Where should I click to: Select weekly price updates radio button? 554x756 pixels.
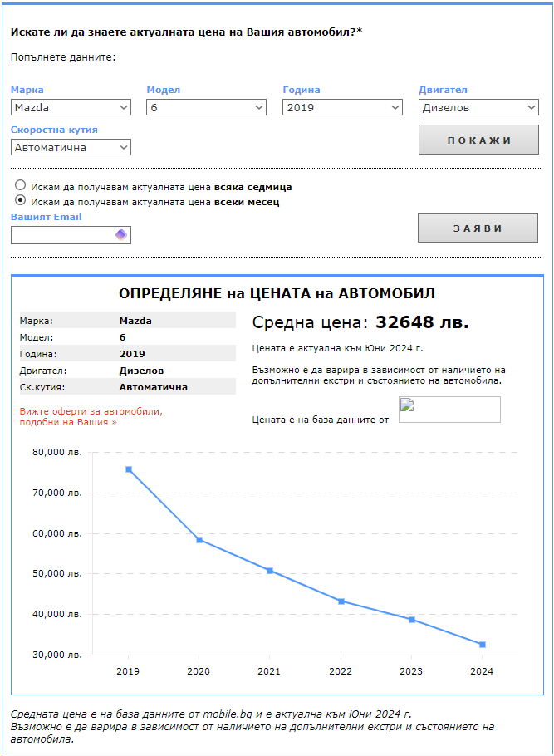[x=20, y=185]
